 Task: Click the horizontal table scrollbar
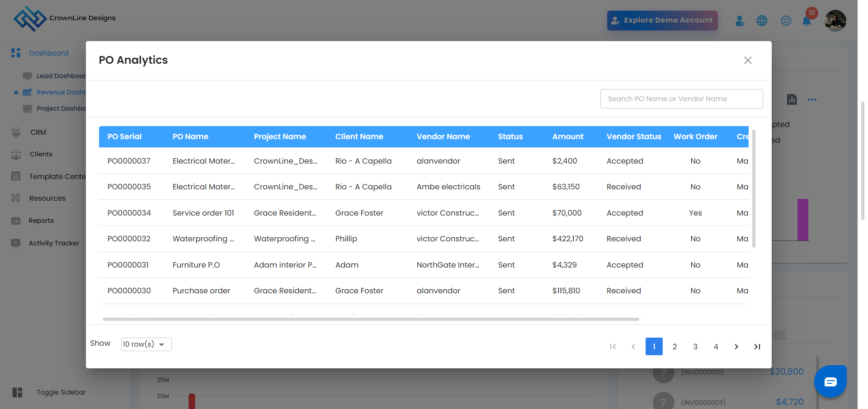click(371, 319)
